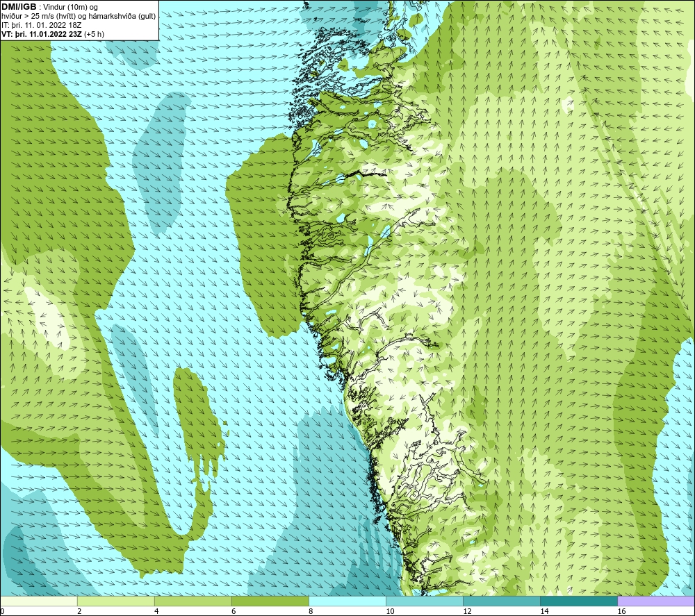
Task: Click the pale cream 0–2 m/s legend swatch
Action: coord(39,601)
